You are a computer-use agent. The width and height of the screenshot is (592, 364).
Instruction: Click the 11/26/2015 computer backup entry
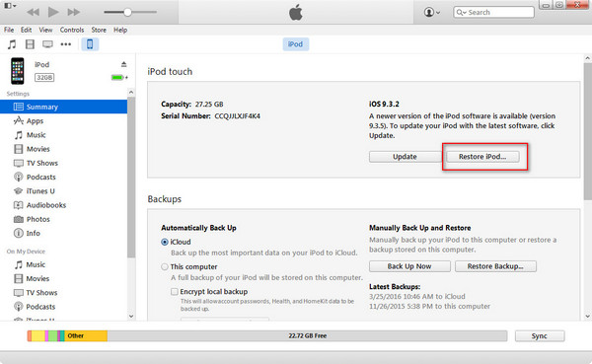tap(429, 306)
